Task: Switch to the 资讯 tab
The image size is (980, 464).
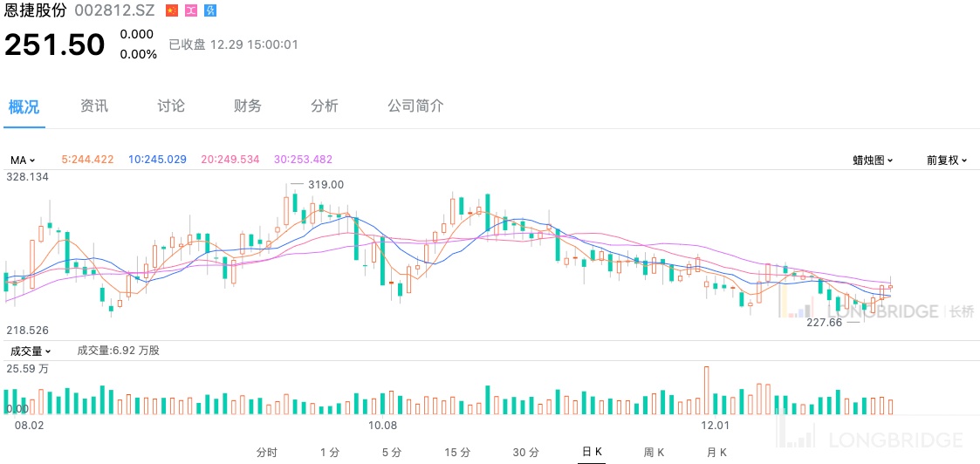Action: [x=94, y=106]
